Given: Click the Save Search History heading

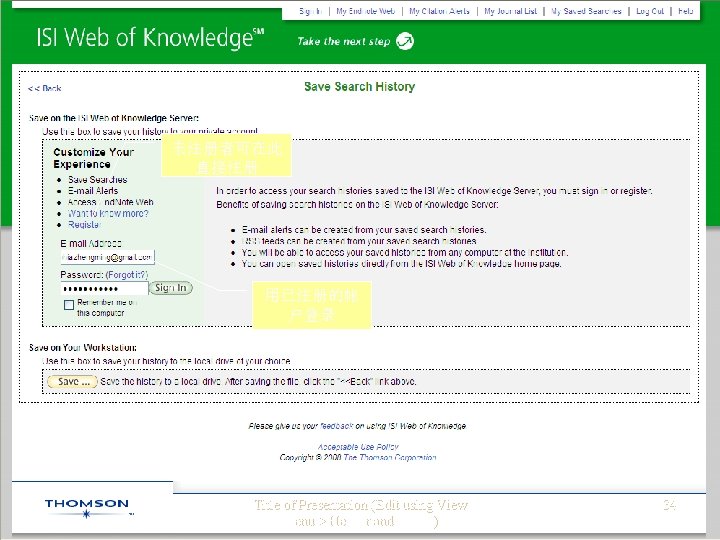Looking at the screenshot, I should [x=360, y=86].
